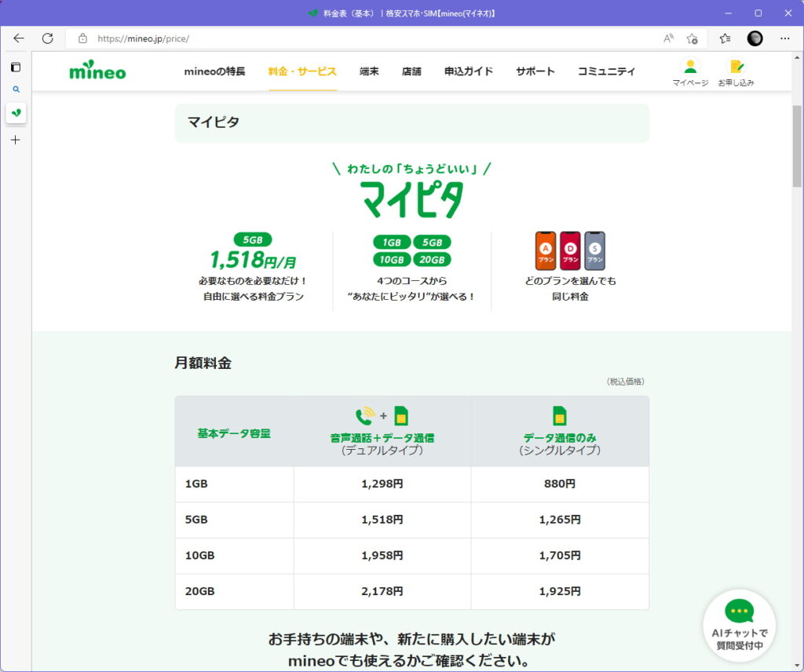Image resolution: width=804 pixels, height=672 pixels.
Task: Click the 10GB course badge
Action: tap(392, 259)
